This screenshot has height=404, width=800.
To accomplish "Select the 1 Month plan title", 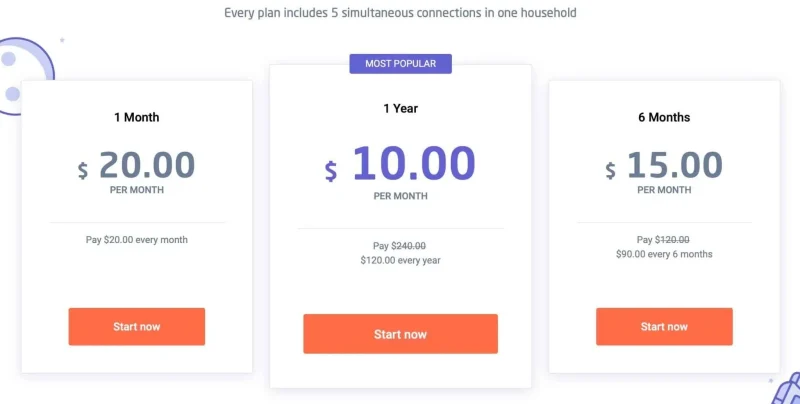I will click(136, 117).
